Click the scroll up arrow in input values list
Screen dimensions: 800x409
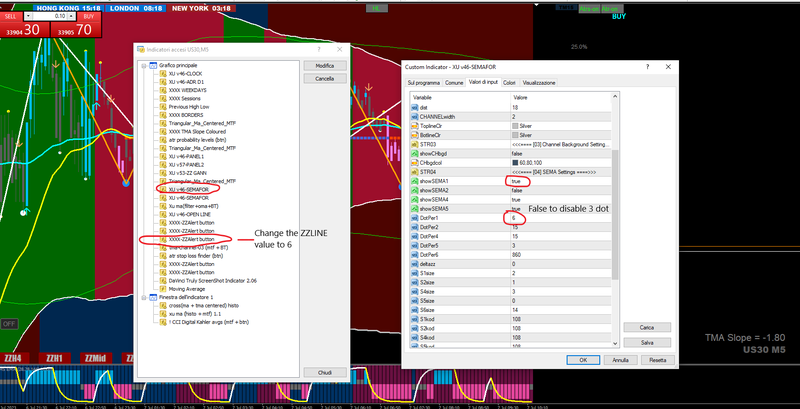coord(615,96)
